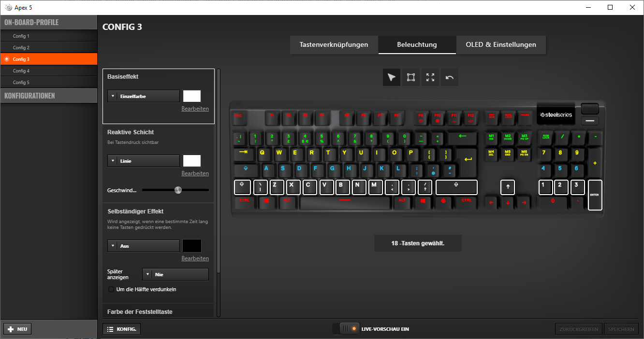Expand the Linie reactive layer dropdown
This screenshot has height=339, width=644.
coord(143,161)
